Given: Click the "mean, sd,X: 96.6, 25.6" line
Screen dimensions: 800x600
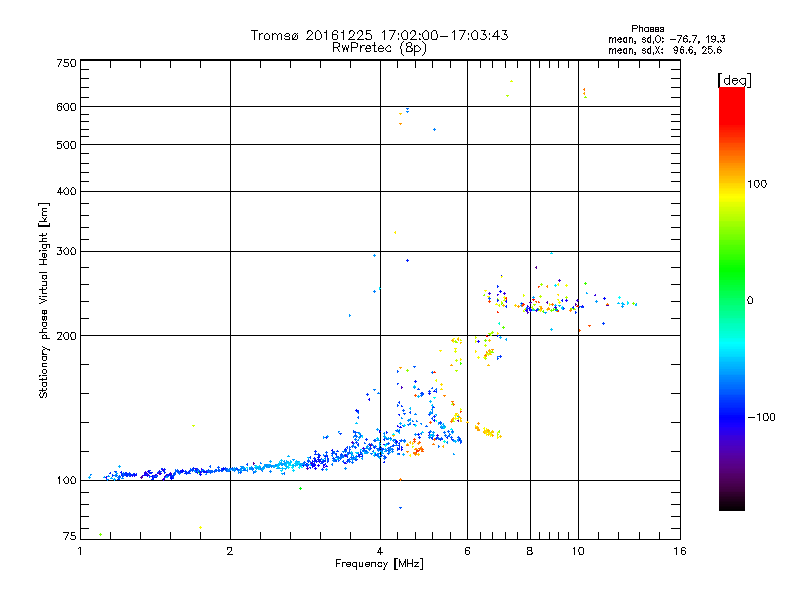Looking at the screenshot, I should click(x=665, y=50).
